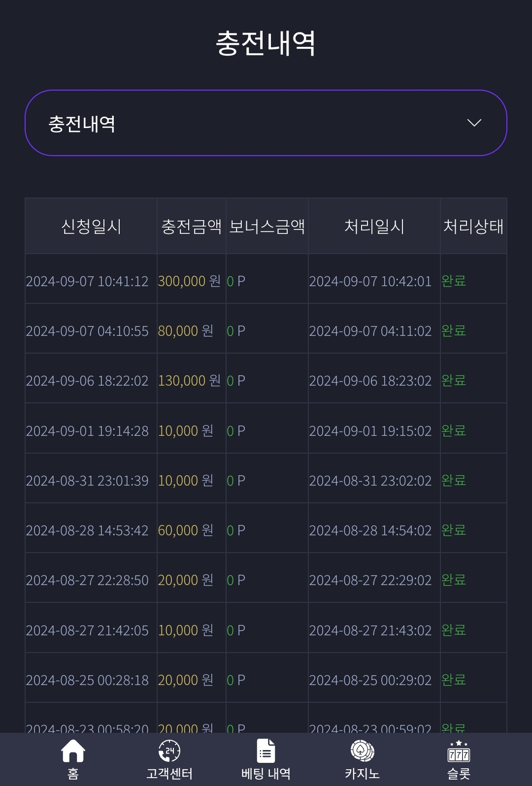This screenshot has height=786, width=532.
Task: Select the 신청일시 column header
Action: coord(91,227)
